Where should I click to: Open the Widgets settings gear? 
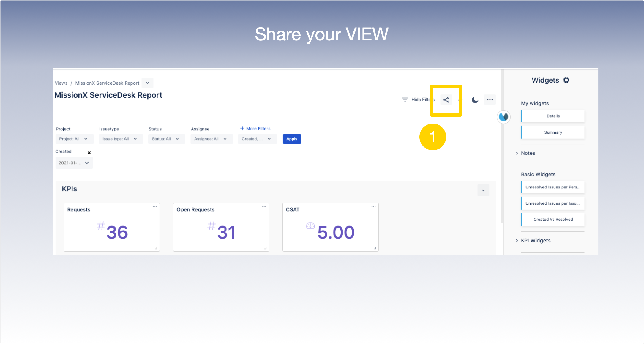coord(566,80)
